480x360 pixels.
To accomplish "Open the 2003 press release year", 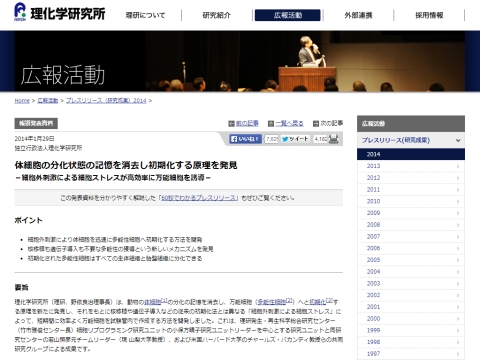I will click(x=411, y=284).
